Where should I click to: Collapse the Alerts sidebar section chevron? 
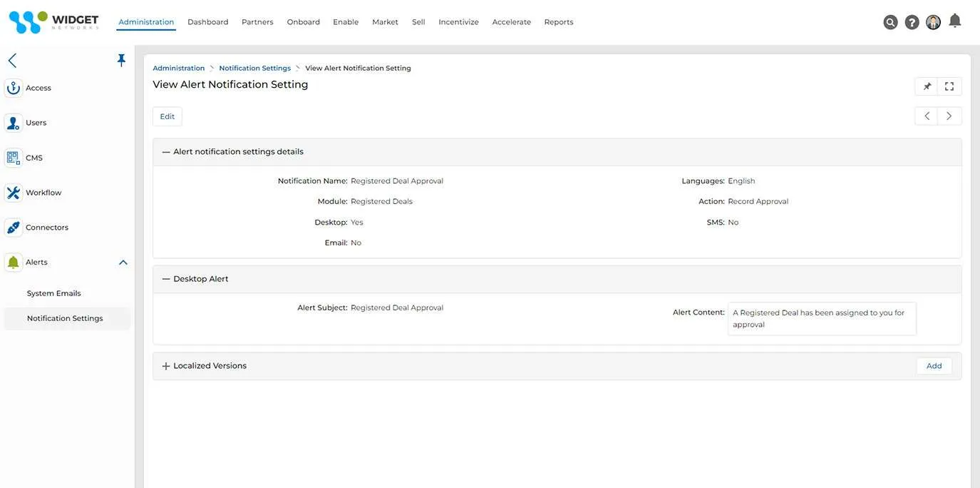pos(123,263)
